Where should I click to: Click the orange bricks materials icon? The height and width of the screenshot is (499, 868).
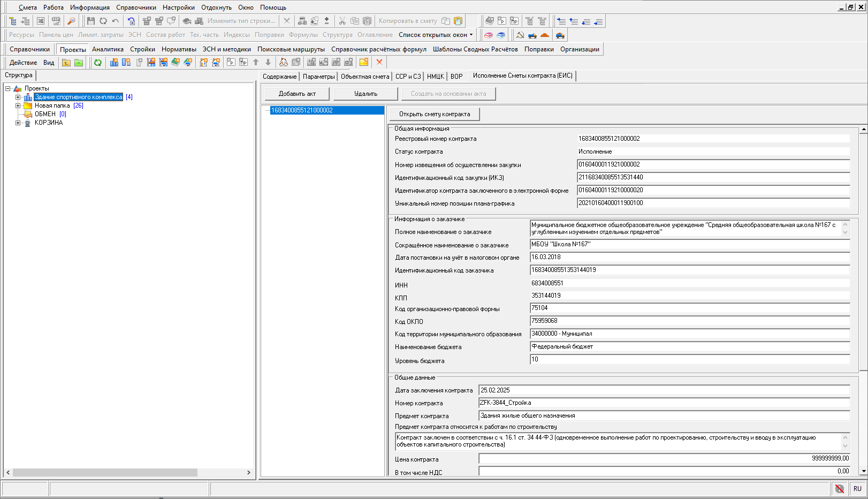coord(545,35)
